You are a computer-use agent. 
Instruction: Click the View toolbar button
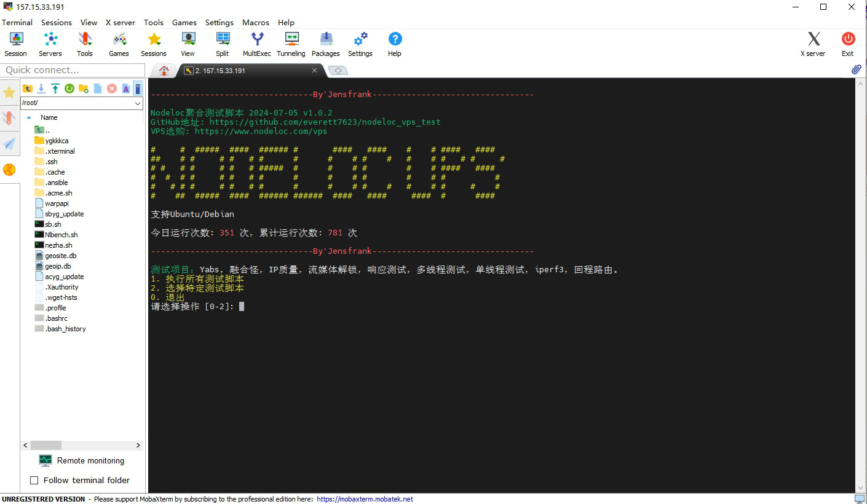188,45
